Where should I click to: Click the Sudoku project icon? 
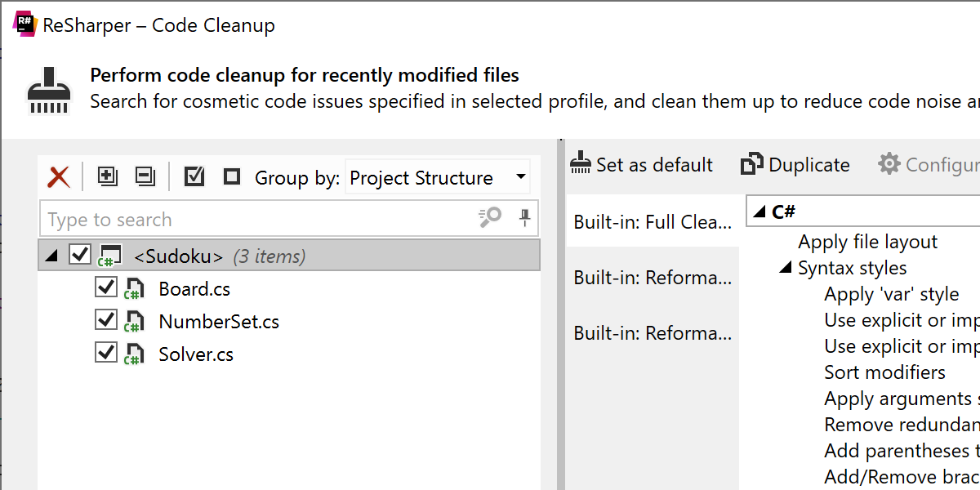click(x=109, y=256)
